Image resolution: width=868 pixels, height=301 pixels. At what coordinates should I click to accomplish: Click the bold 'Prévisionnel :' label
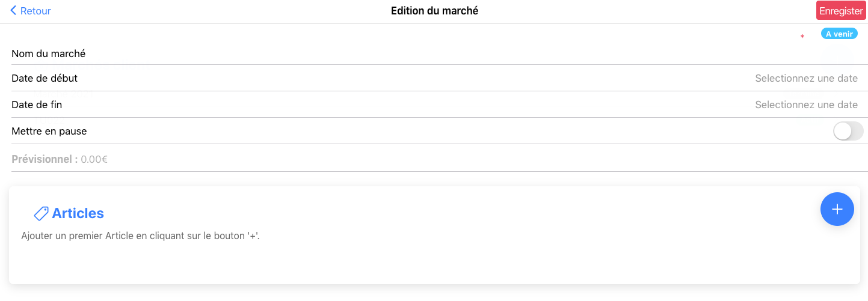45,159
